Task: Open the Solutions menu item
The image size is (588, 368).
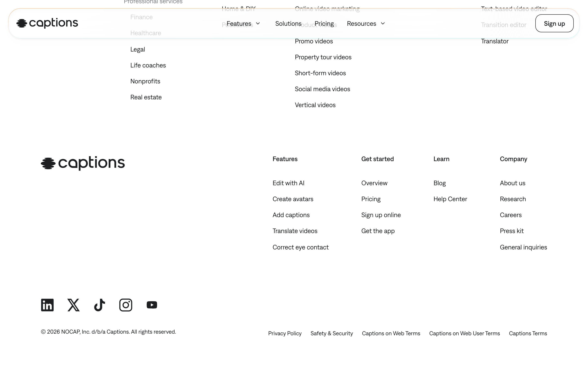Action: pos(288,24)
